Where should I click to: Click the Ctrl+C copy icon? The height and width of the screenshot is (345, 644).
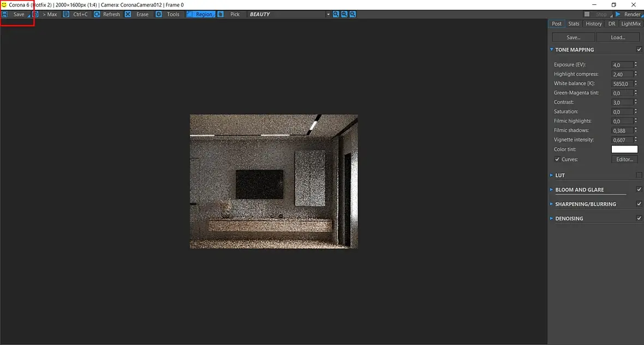point(66,14)
